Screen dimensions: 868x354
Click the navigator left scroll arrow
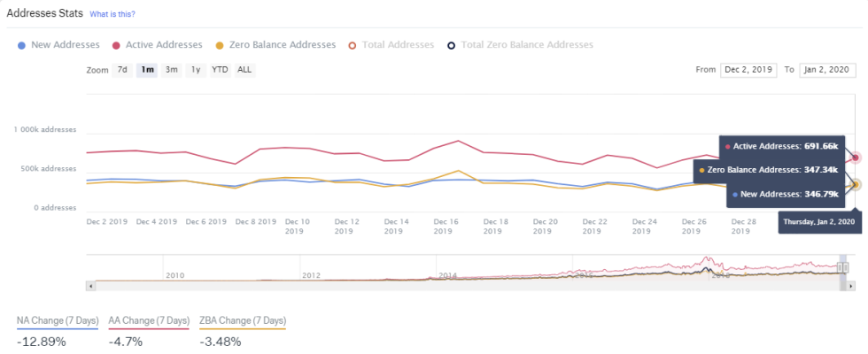point(89,286)
